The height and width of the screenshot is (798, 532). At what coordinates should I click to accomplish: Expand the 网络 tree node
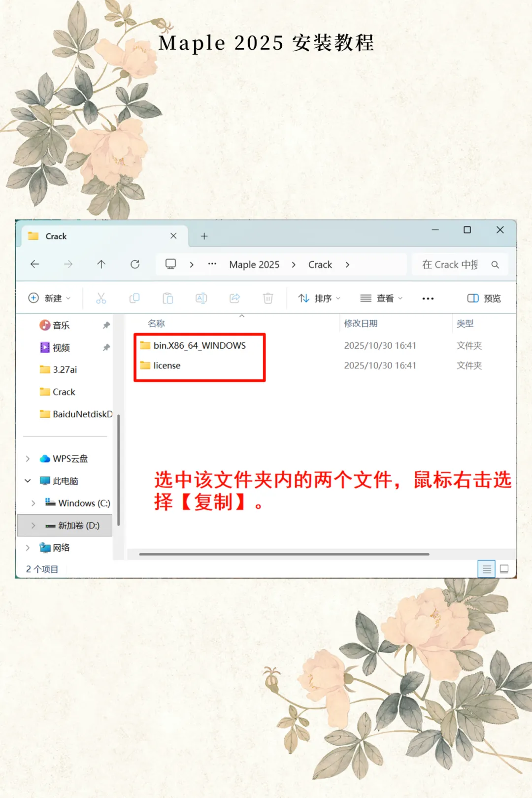tap(28, 548)
